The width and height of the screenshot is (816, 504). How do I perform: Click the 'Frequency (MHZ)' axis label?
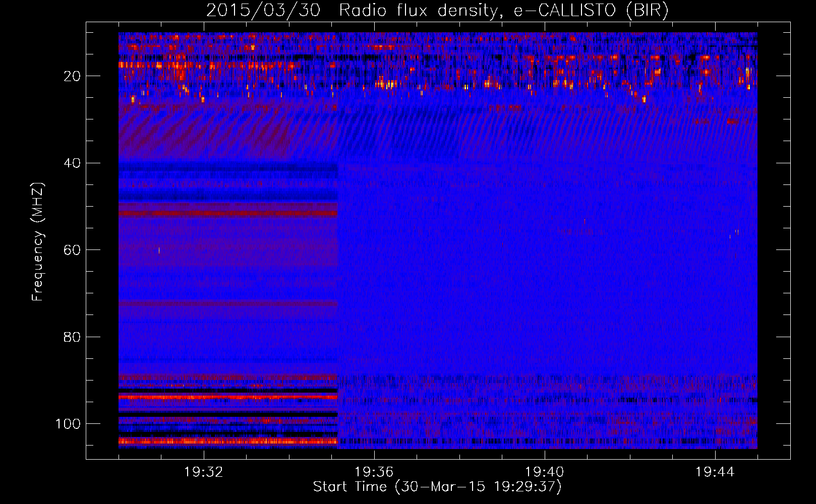(38, 242)
